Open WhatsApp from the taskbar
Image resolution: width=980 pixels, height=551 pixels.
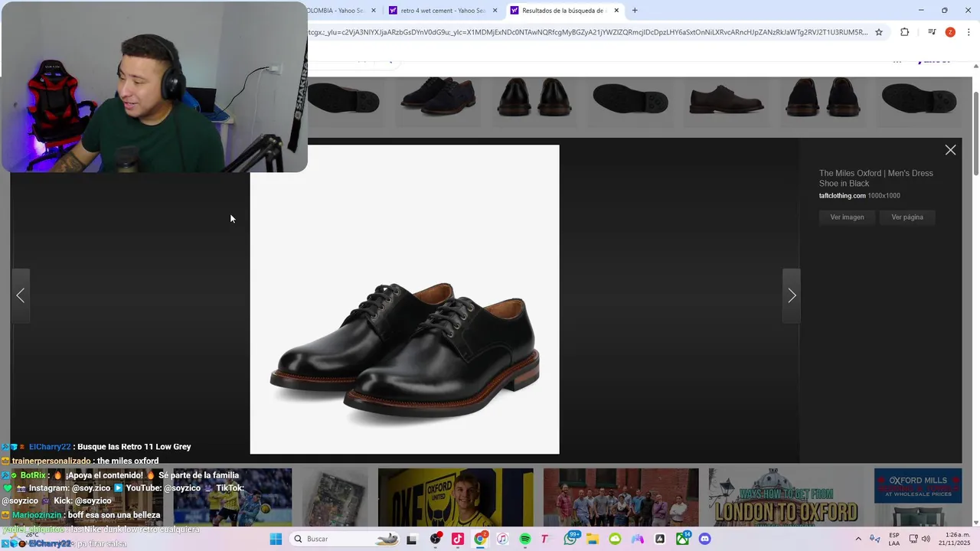[x=570, y=539]
